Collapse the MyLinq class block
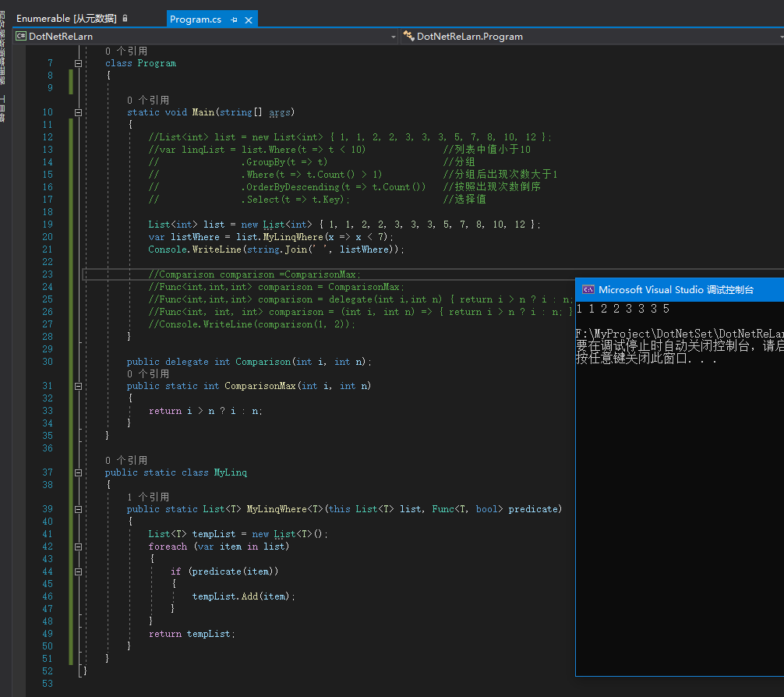The width and height of the screenshot is (784, 697). [x=78, y=472]
